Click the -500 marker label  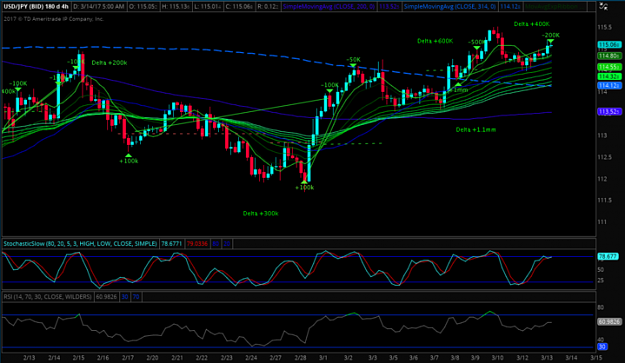[475, 42]
